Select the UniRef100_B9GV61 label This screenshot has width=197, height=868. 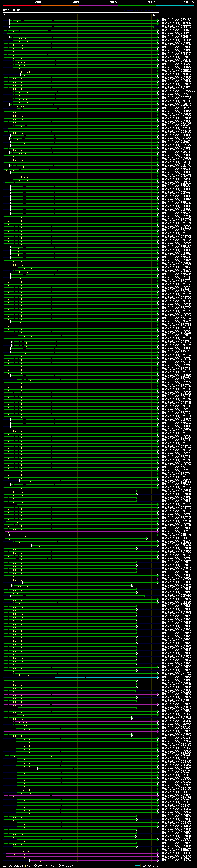point(177,725)
